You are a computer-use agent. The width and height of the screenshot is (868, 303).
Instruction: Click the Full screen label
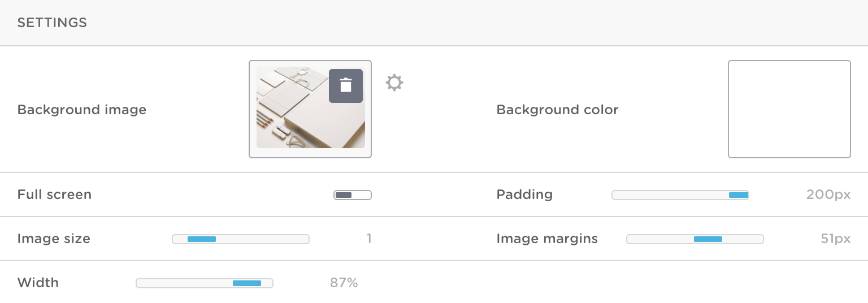point(54,194)
